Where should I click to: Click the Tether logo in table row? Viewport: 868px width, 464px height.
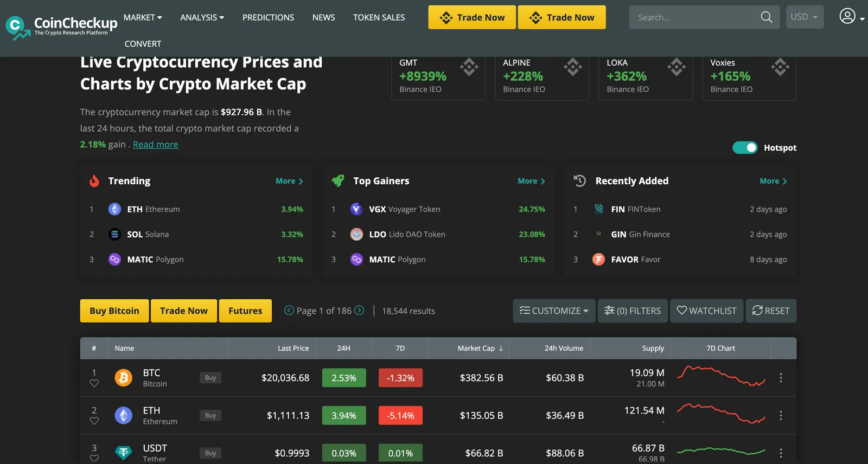[124, 453]
